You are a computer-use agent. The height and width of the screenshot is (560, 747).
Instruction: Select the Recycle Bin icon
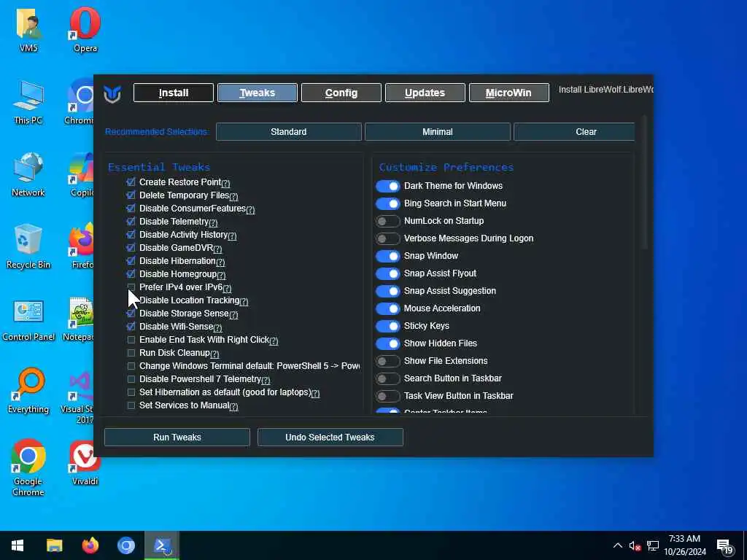click(x=28, y=246)
